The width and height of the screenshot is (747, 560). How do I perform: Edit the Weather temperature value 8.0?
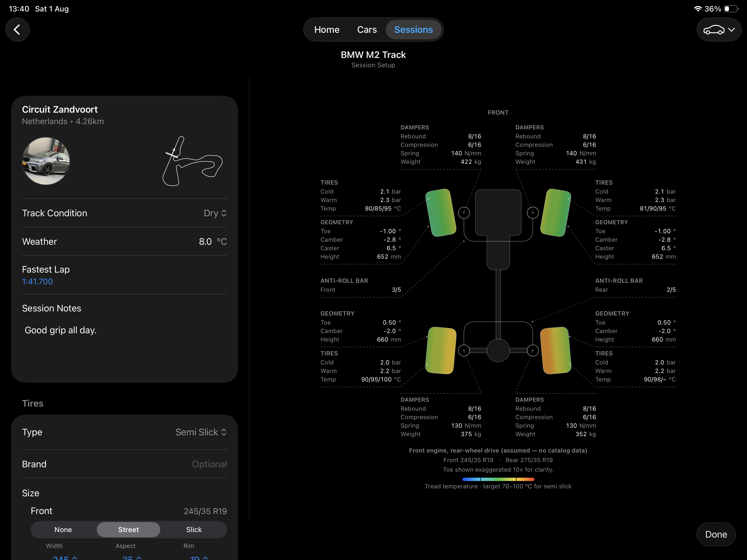205,241
